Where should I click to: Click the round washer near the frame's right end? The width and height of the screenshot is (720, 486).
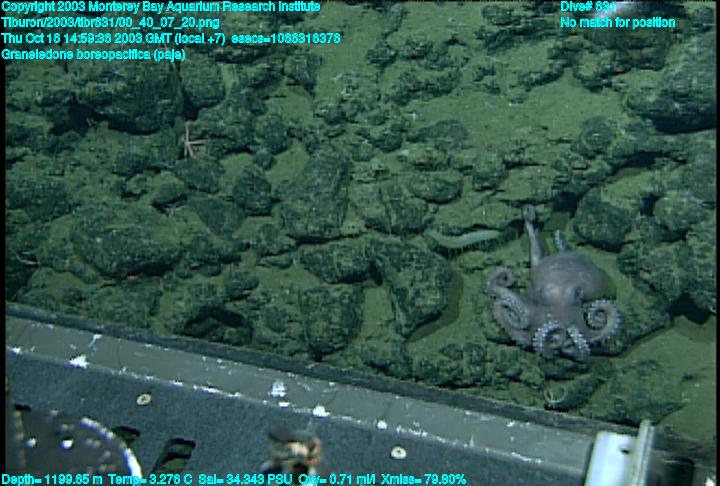pyautogui.click(x=399, y=452)
